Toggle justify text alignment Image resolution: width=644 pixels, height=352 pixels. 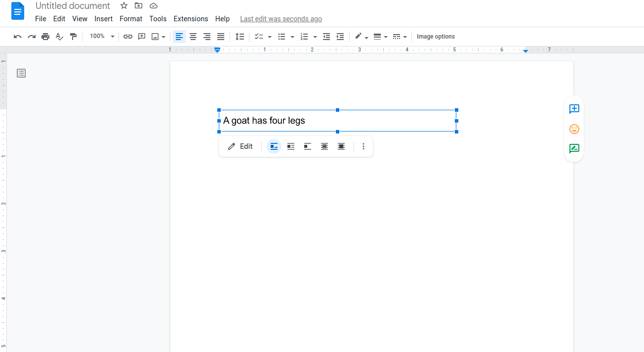click(x=221, y=36)
